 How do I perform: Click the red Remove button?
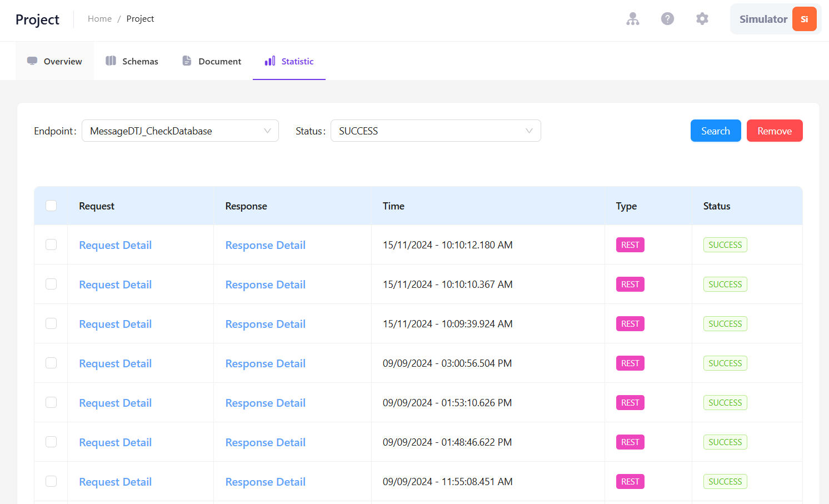coord(775,131)
